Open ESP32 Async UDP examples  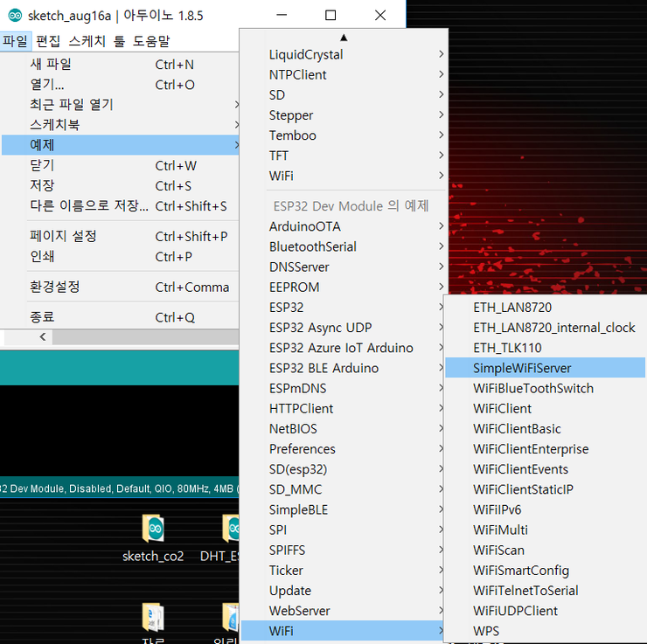click(x=343, y=328)
